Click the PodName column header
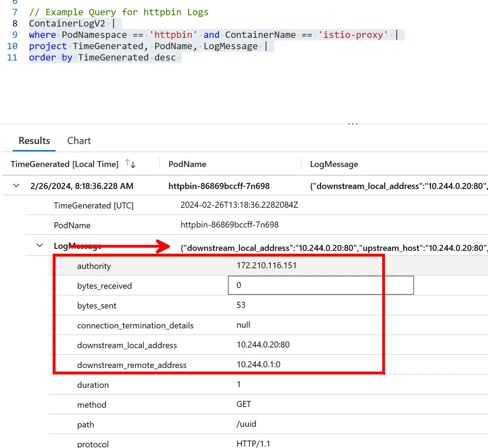Screen dimensions: 488x448 click(187, 164)
